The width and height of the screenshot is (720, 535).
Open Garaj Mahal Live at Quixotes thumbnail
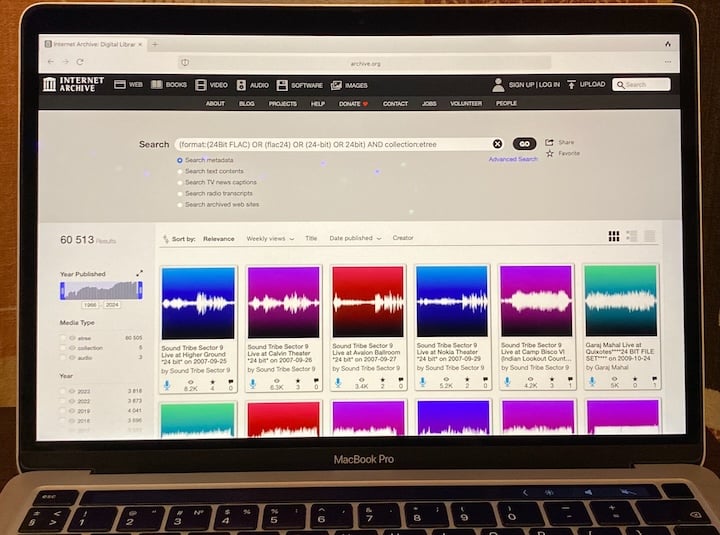(x=621, y=301)
